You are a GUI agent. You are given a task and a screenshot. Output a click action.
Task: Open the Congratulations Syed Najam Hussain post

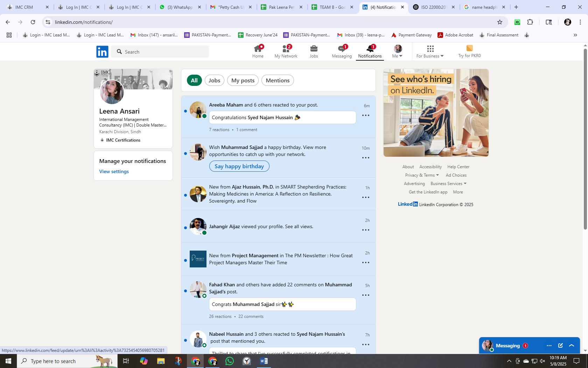pyautogui.click(x=282, y=117)
